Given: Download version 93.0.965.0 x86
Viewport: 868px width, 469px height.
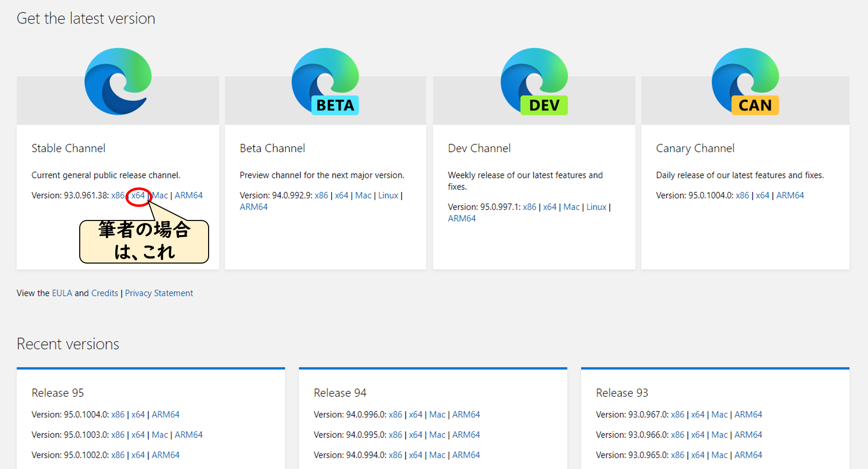Looking at the screenshot, I should point(678,455).
